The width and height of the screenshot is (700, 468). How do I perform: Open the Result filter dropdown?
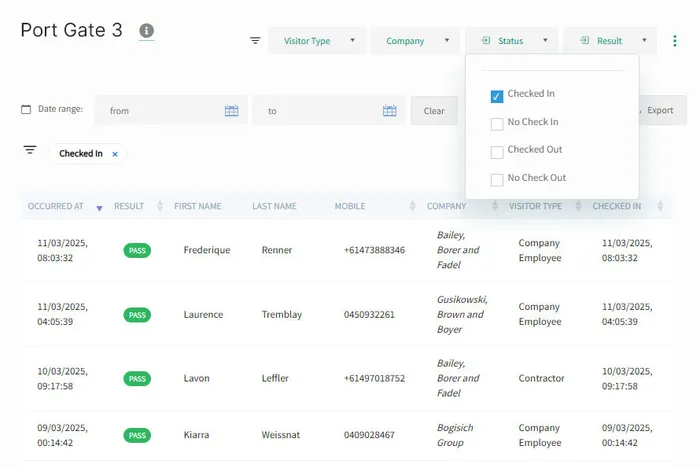point(609,41)
